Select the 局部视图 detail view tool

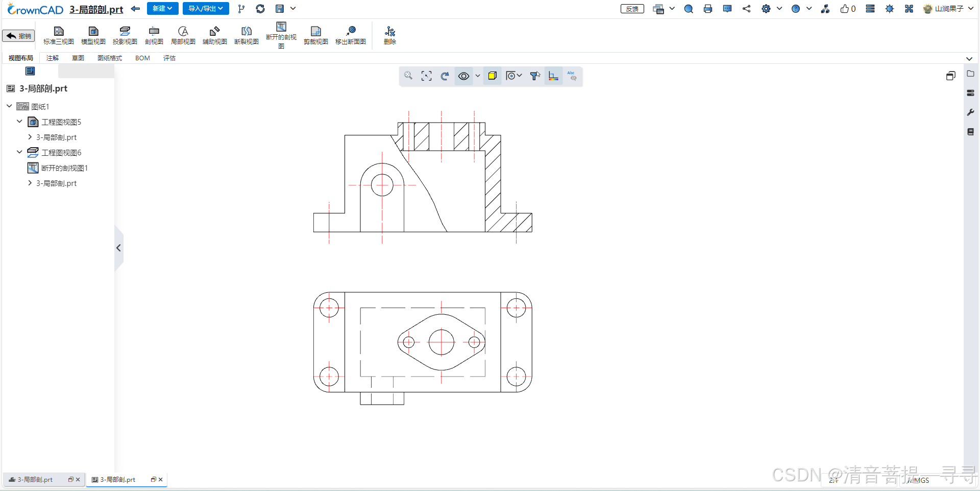click(x=183, y=36)
